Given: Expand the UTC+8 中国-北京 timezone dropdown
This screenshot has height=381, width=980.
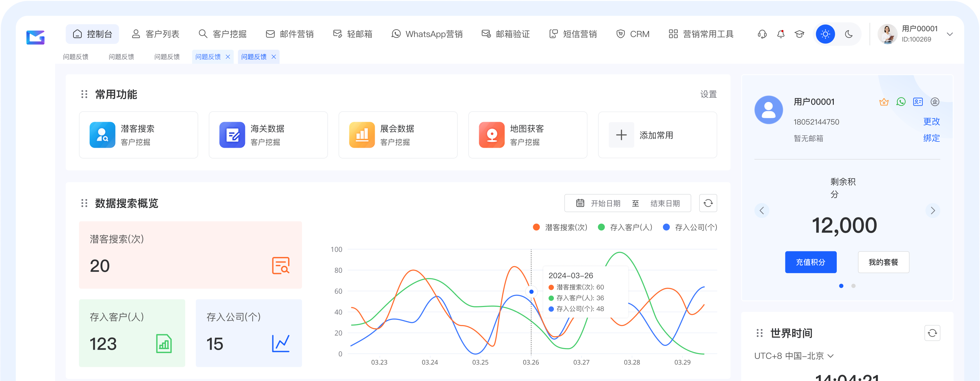Looking at the screenshot, I should tap(794, 356).
